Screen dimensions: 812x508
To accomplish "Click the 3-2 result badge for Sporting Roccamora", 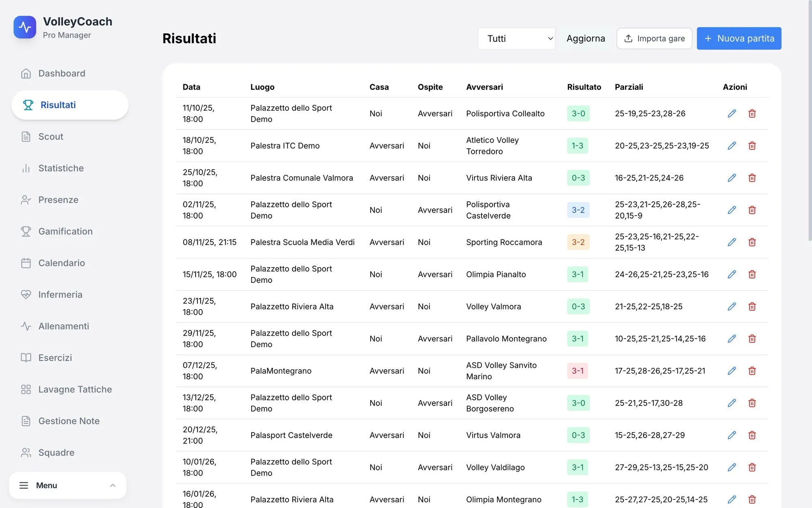I will click(578, 242).
